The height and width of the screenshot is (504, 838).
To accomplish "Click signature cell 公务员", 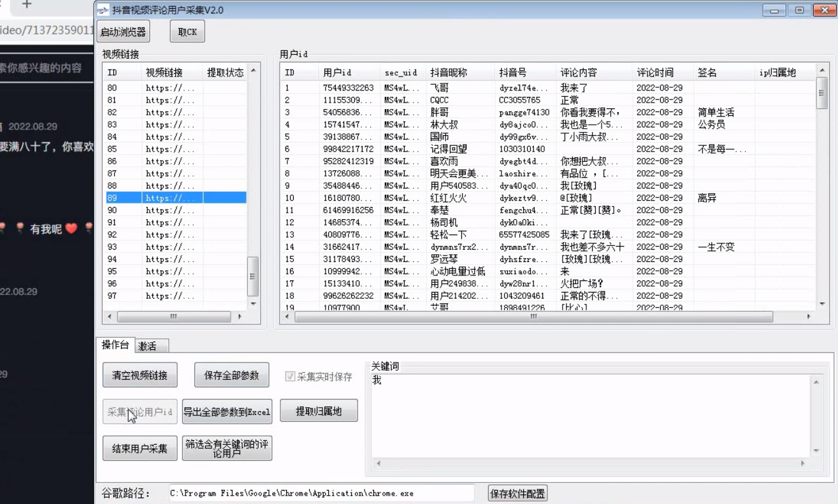I will 711,124.
